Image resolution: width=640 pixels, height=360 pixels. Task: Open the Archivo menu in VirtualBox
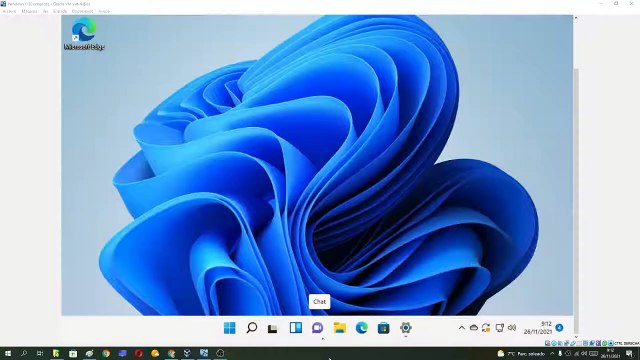9,11
